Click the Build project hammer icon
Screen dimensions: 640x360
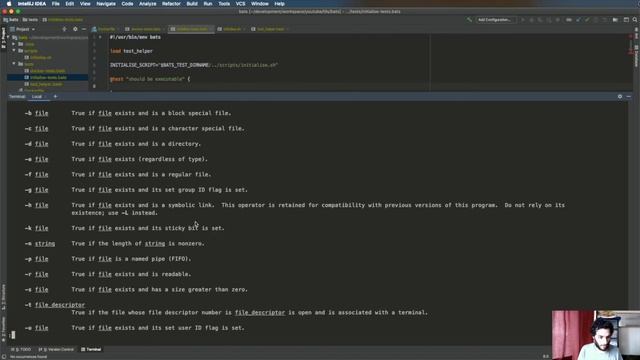469,20
